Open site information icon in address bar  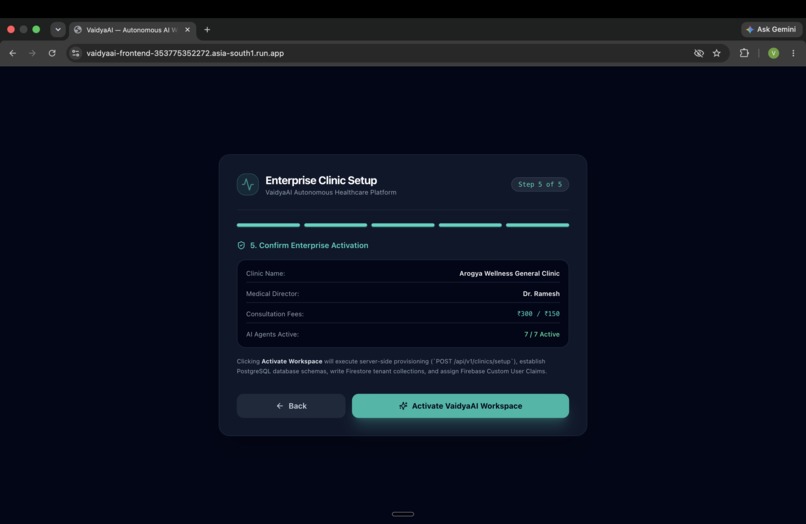point(76,53)
